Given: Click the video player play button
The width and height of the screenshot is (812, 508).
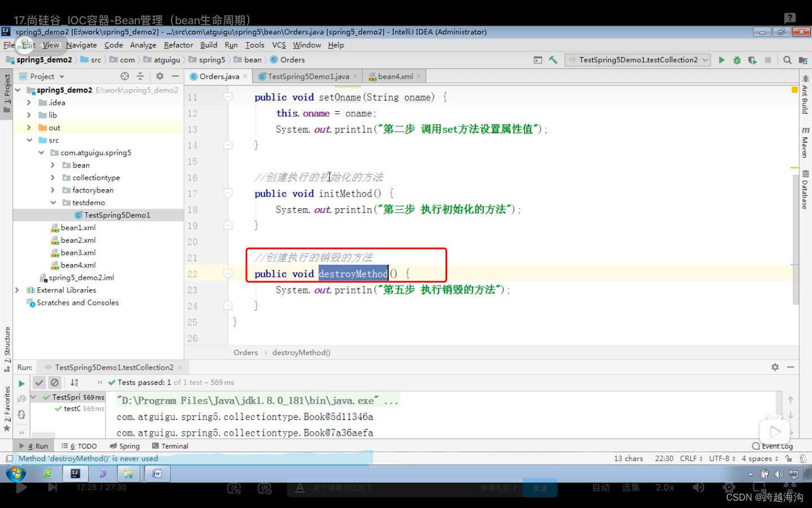Looking at the screenshot, I should point(21,487).
